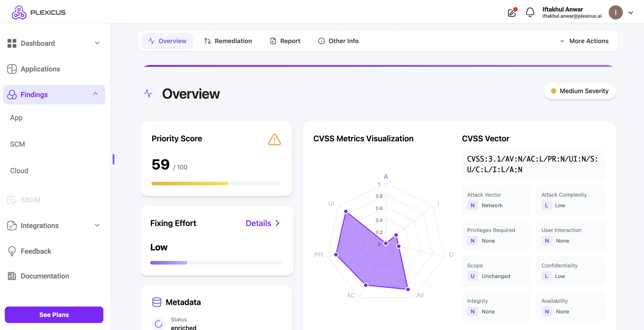Click the SBOM sidebar icon
Viewport: 644px width, 330px height.
point(11,200)
